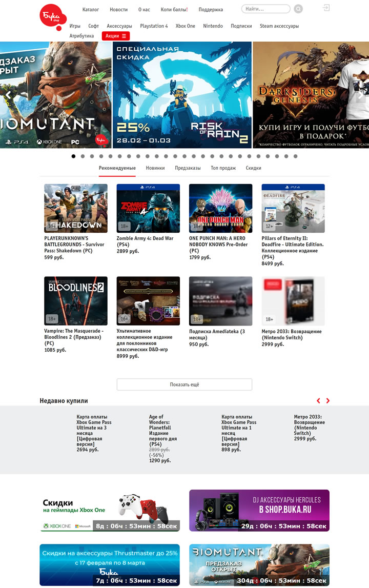Select the first carousel dot indicator
The image size is (369, 588).
(x=73, y=156)
